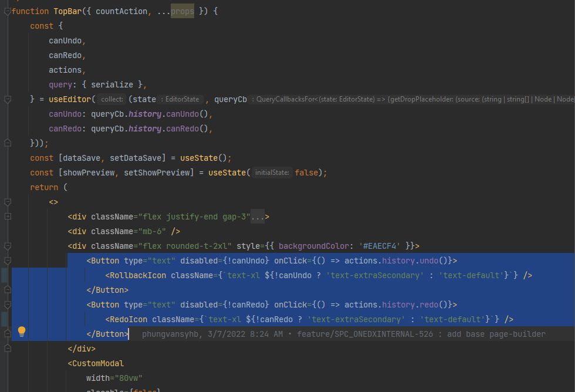Click the QueryCallbacksFor type inlay hint
This screenshot has height=392, width=575.
tap(411, 99)
